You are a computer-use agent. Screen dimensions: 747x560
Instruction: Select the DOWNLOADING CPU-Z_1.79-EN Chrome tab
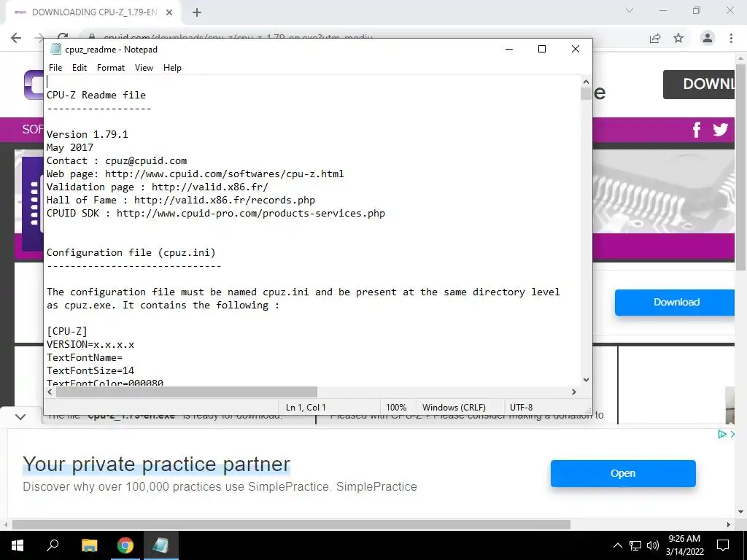pyautogui.click(x=93, y=12)
